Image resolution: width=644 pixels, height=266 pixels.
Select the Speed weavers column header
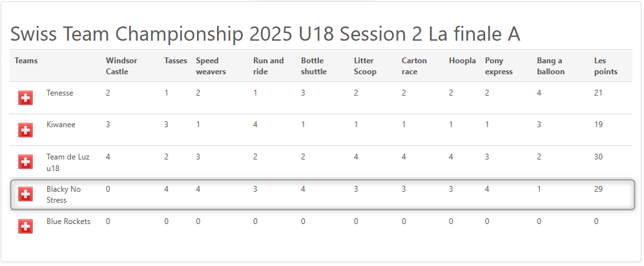(211, 66)
